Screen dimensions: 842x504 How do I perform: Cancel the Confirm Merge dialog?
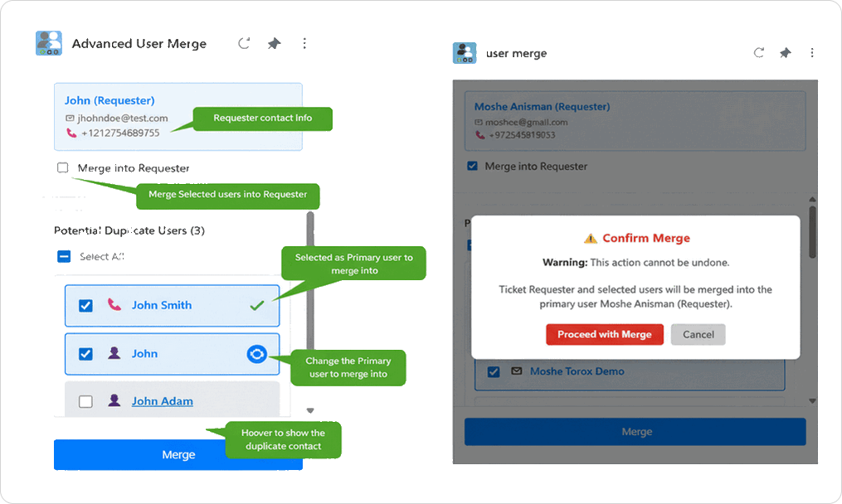click(x=698, y=334)
